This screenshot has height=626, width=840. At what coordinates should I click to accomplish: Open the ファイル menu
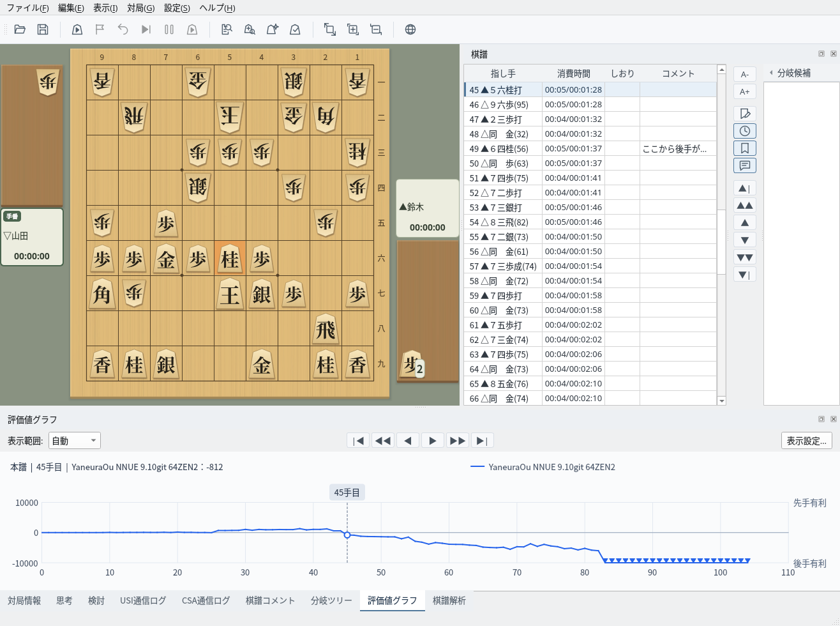pyautogui.click(x=27, y=8)
